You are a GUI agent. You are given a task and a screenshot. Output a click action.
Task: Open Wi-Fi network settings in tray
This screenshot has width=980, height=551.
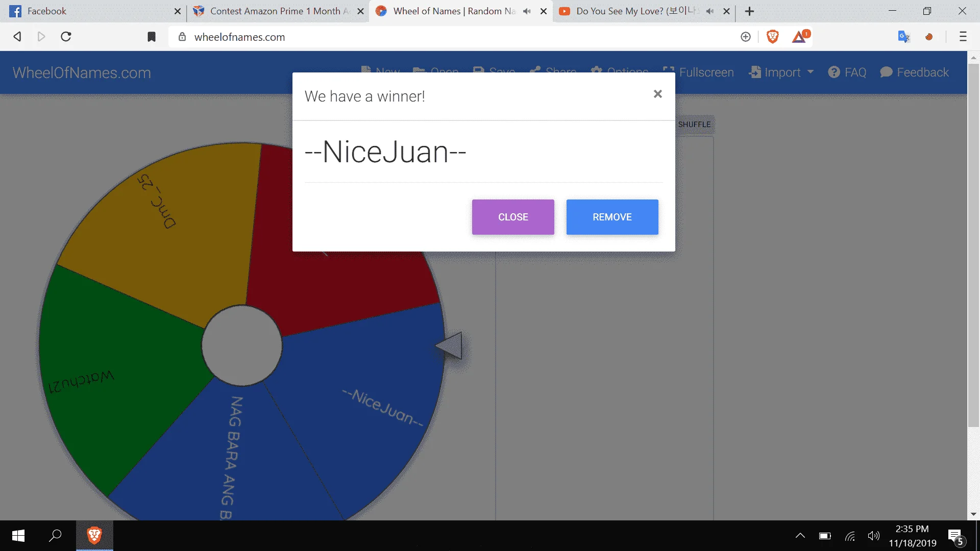[x=850, y=536]
